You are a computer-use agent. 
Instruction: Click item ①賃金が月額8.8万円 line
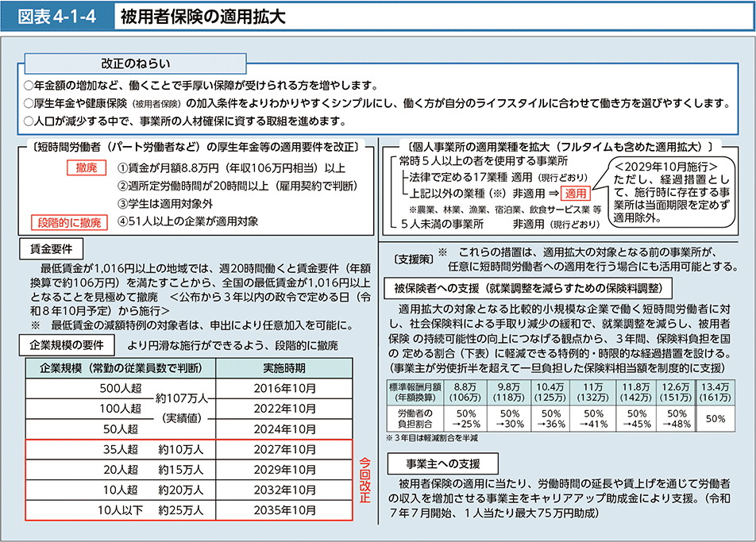(x=231, y=167)
